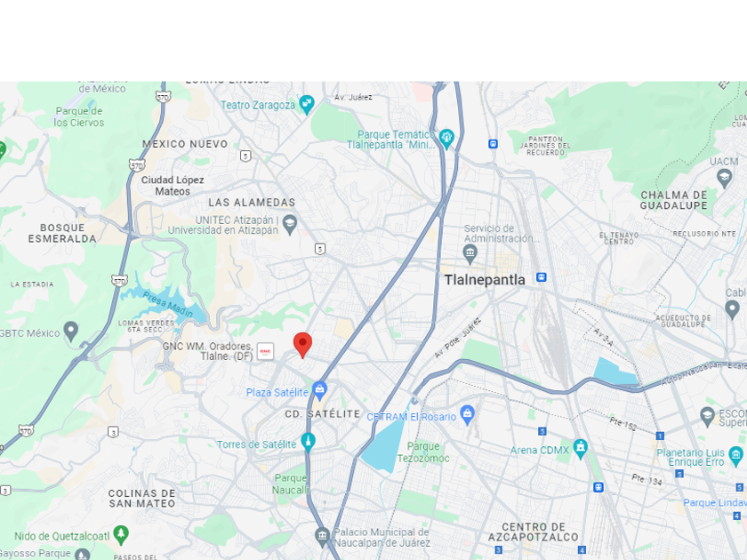Open Palacio Municipal de Naucalpan icon
The image size is (747, 560).
click(323, 536)
